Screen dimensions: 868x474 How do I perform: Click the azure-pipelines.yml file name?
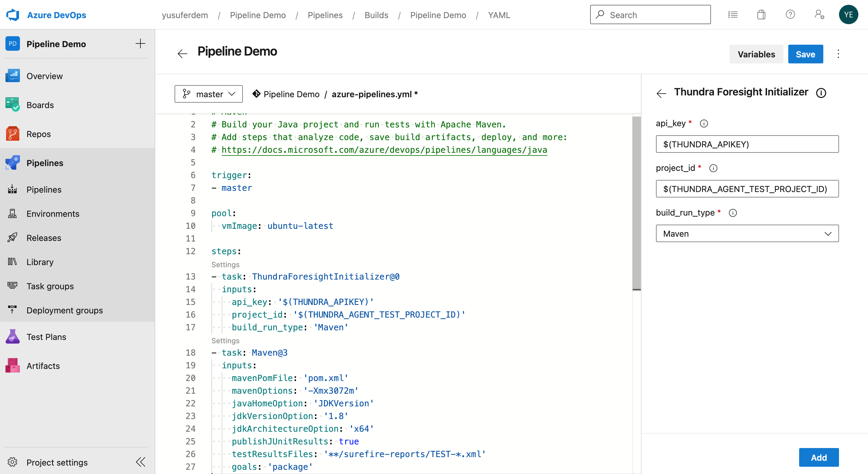(371, 94)
